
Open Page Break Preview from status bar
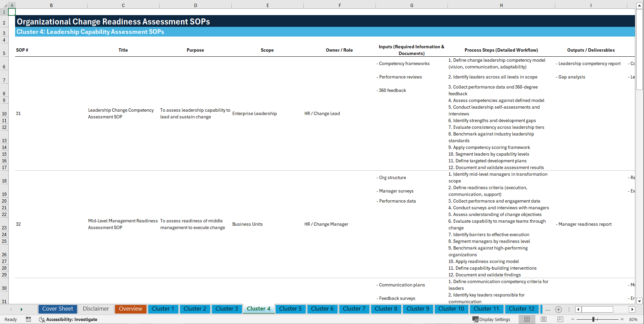(560, 319)
